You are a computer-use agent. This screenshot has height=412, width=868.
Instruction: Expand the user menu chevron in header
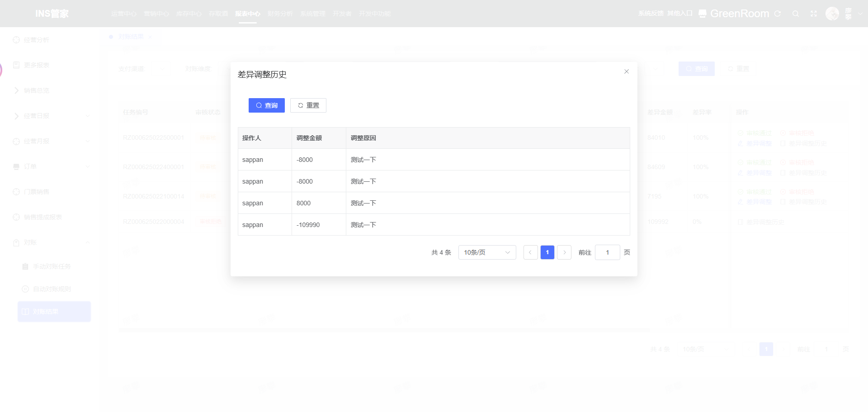point(860,14)
